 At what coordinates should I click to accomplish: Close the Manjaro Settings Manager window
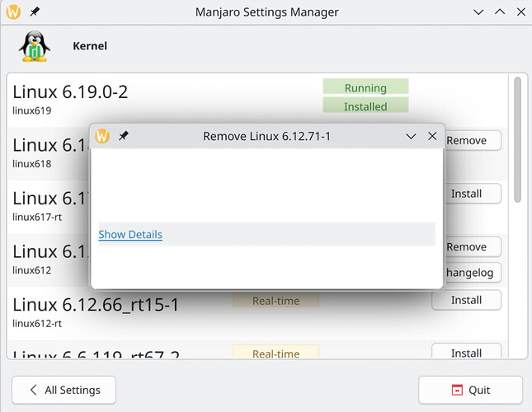coord(520,12)
